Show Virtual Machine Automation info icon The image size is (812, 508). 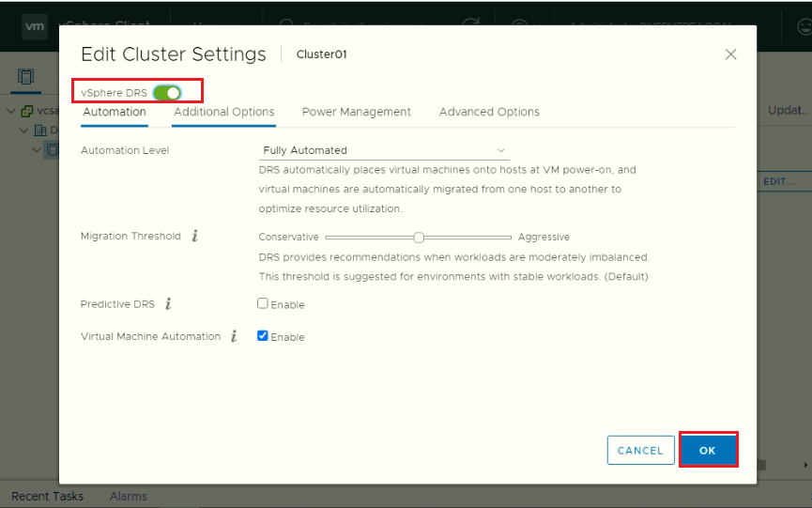coord(234,336)
